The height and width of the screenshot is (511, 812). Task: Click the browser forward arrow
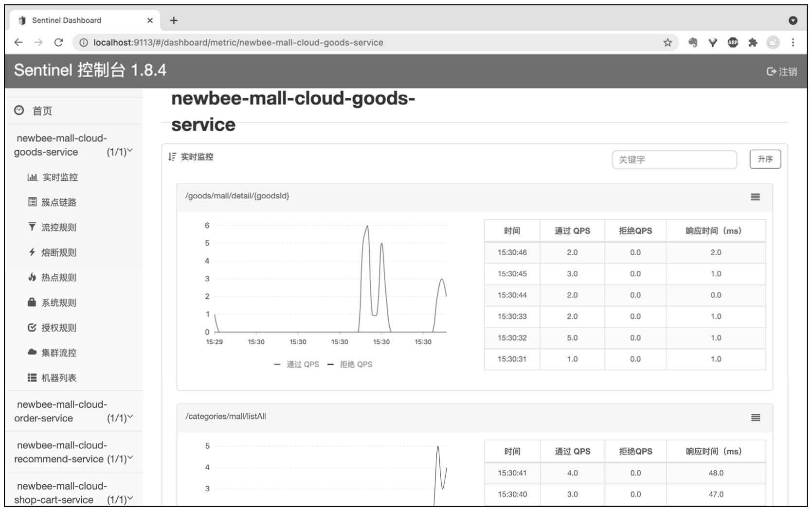click(x=38, y=42)
